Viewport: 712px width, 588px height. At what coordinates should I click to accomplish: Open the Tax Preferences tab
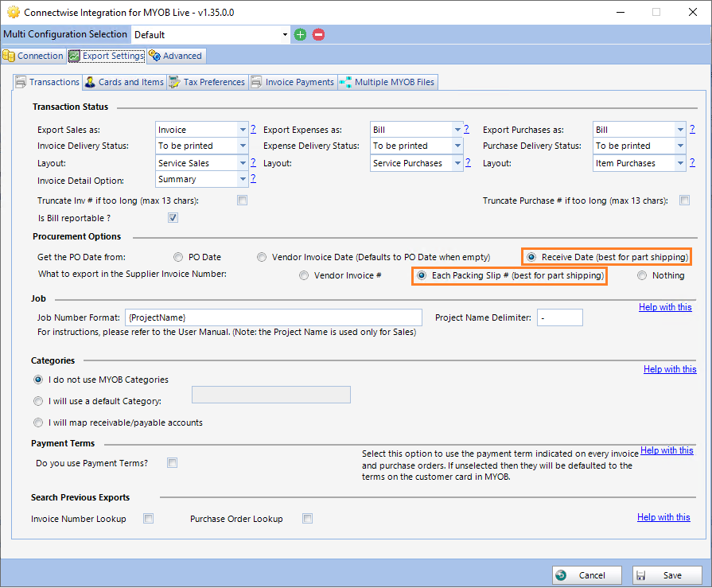208,82
